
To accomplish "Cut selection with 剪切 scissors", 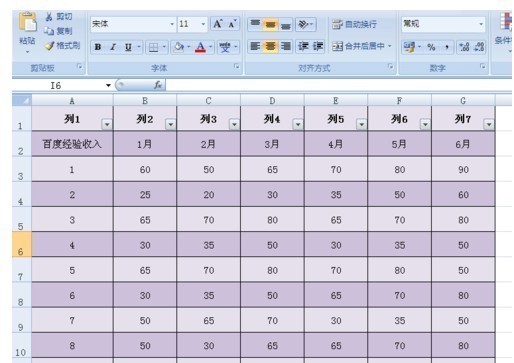I will 59,17.
